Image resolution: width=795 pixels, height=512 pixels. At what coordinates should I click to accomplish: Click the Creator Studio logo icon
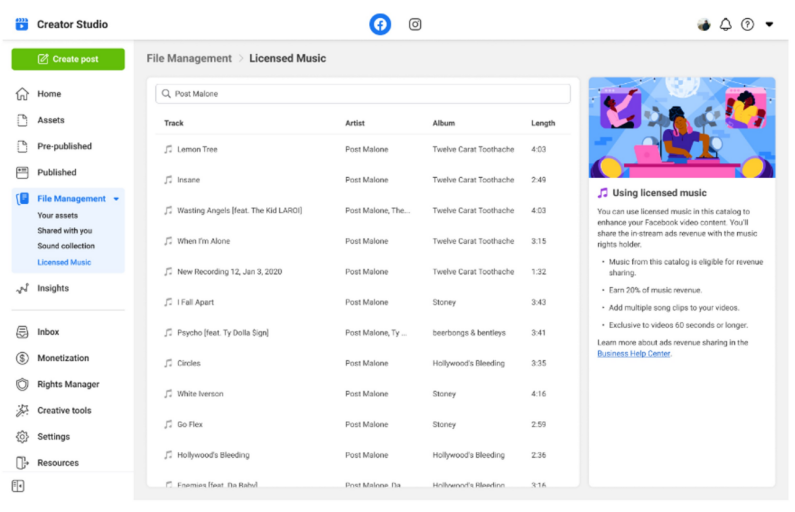21,24
